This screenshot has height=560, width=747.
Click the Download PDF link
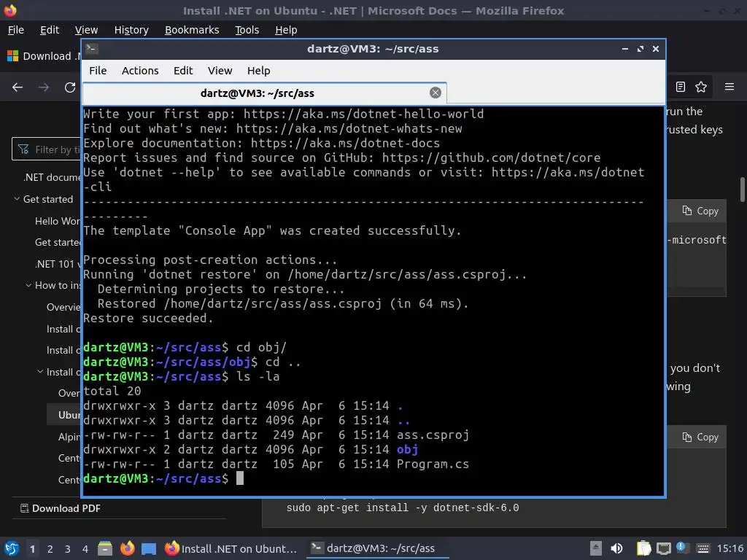tap(61, 508)
